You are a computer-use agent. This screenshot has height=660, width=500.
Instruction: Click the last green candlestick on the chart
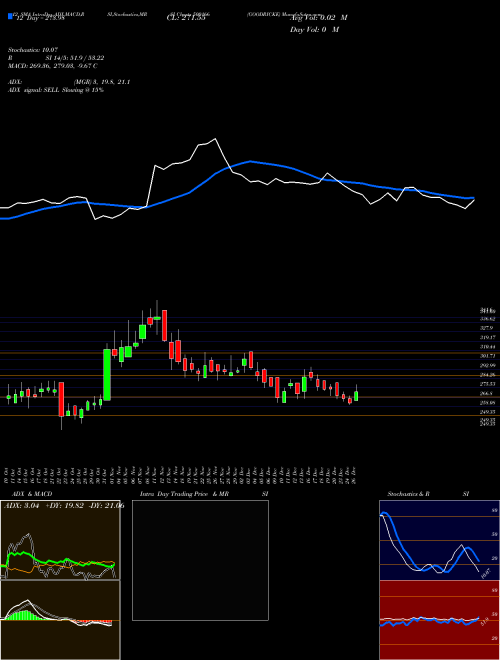[x=356, y=396]
